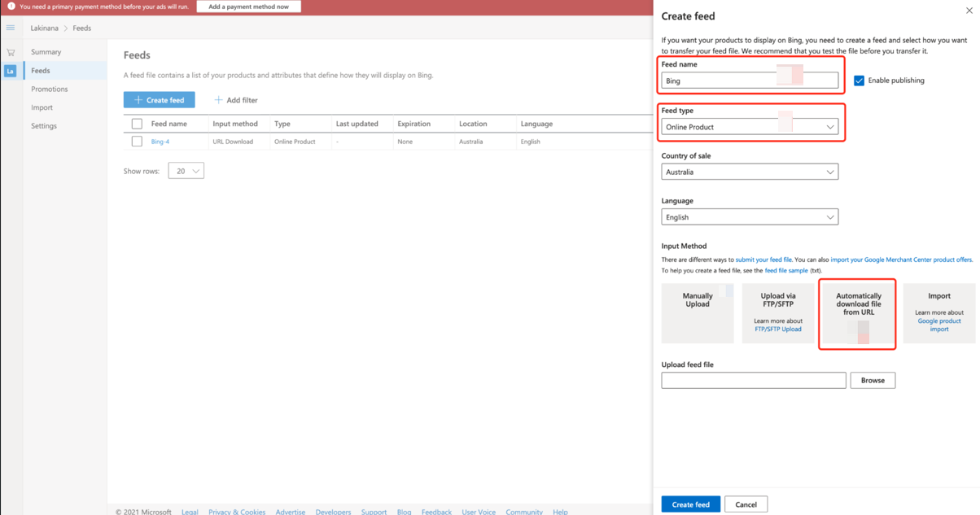Screen dimensions: 980x515
Task: Submit Create feed at panel bottom
Action: (x=691, y=504)
